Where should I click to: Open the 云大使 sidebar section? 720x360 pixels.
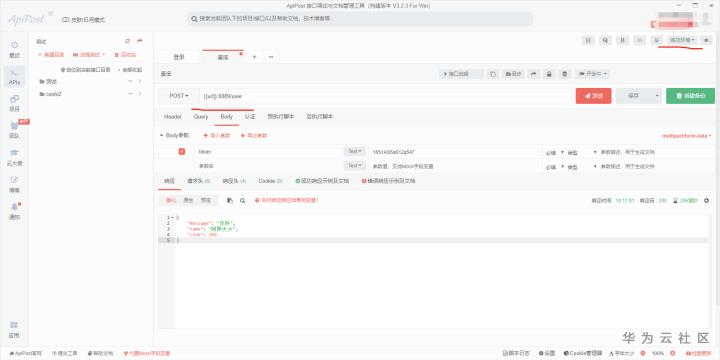(14, 158)
